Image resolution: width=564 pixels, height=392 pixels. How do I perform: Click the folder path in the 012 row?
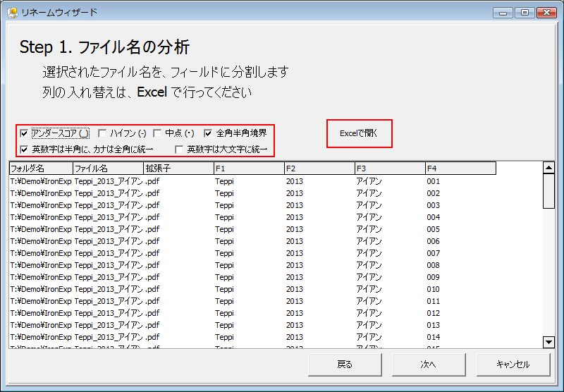pyautogui.click(x=41, y=313)
